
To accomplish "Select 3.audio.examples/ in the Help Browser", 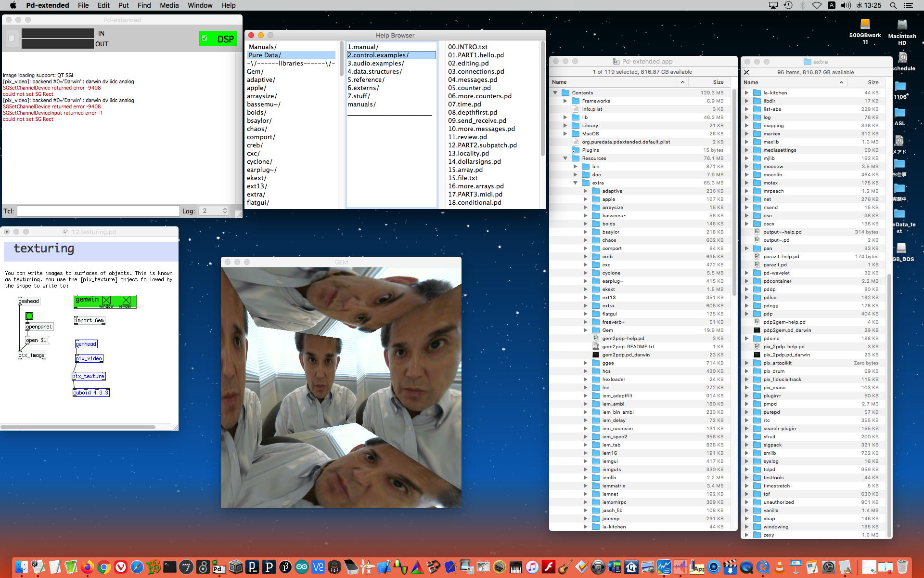I will click(376, 63).
